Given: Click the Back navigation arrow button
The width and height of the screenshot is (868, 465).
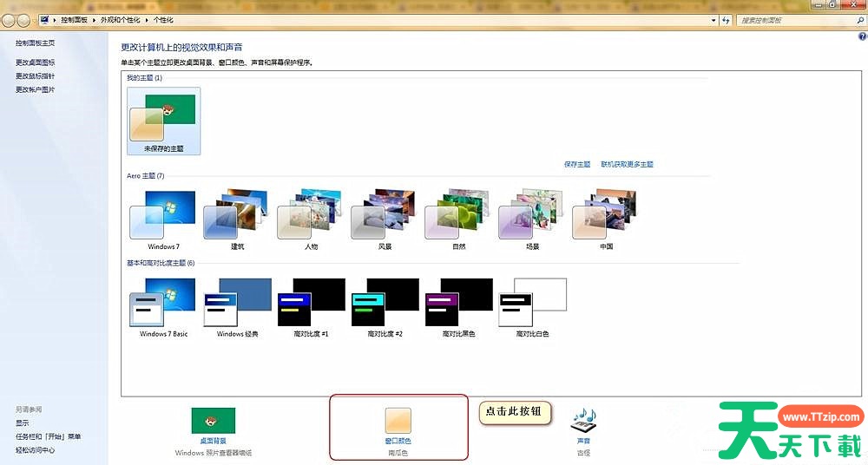Looking at the screenshot, I should coord(9,21).
